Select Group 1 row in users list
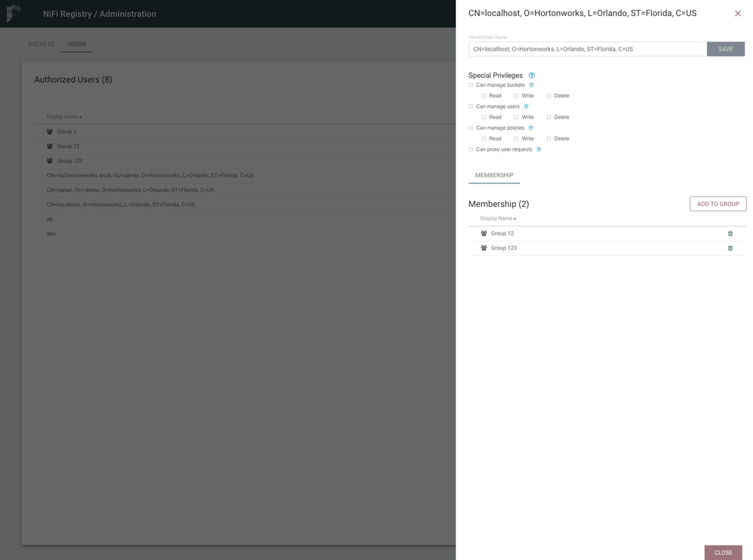753x560 pixels. pos(245,131)
